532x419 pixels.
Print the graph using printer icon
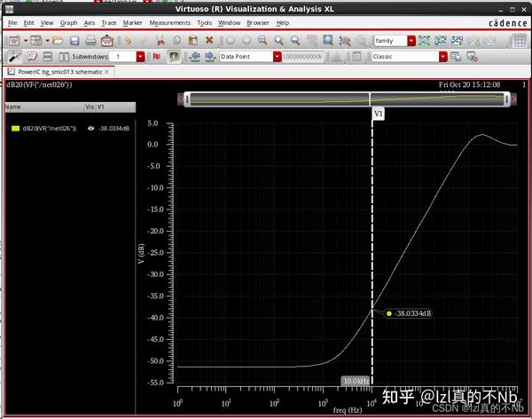click(90, 41)
